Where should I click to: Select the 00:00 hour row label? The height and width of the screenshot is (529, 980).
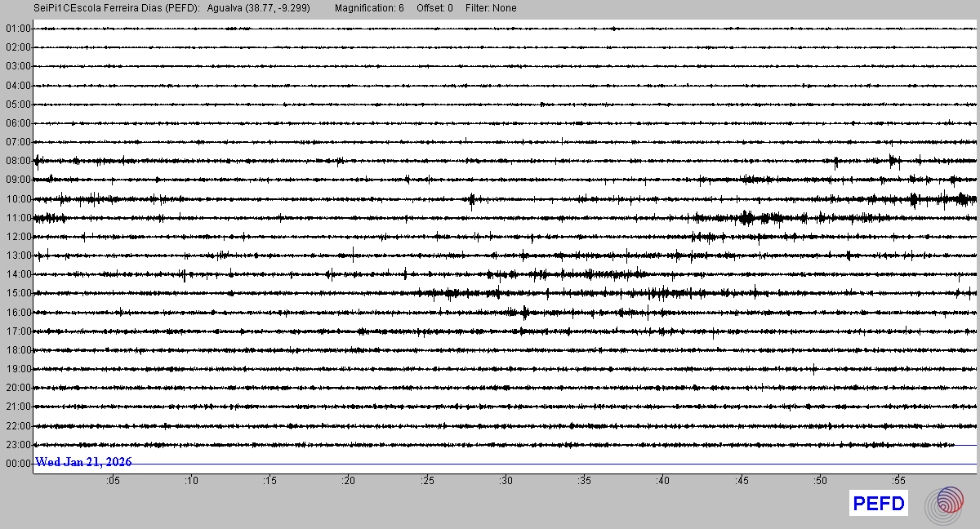tap(18, 464)
